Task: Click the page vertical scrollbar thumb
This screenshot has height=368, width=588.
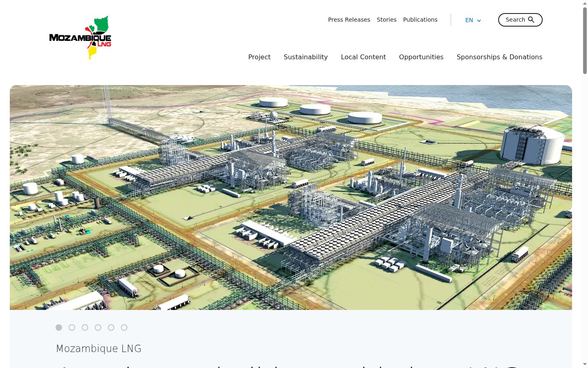Action: pyautogui.click(x=585, y=40)
